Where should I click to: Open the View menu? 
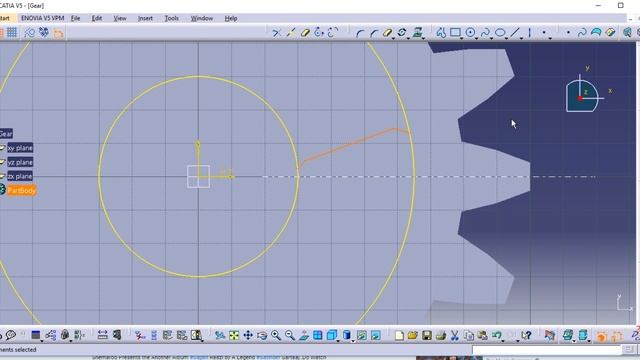pos(120,18)
